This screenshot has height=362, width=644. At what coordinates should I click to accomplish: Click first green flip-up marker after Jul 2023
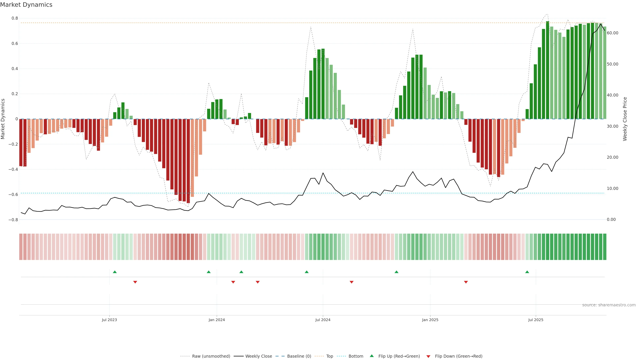[115, 272]
